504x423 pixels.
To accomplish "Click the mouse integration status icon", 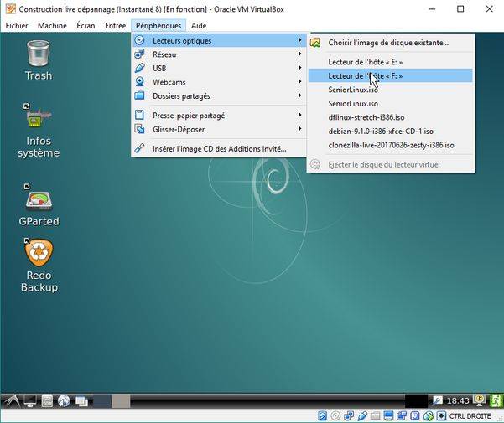I will (429, 416).
